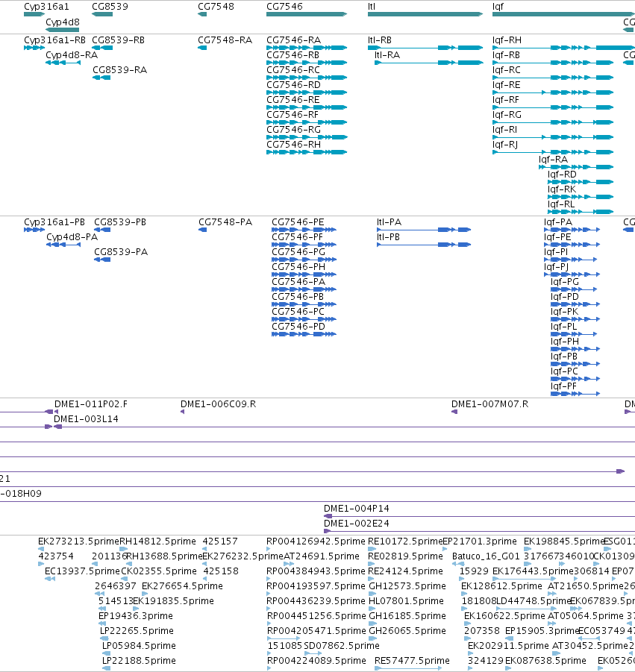635x672 pixels.
Task: Select BAC clone DME1-002E24
Action: click(357, 524)
